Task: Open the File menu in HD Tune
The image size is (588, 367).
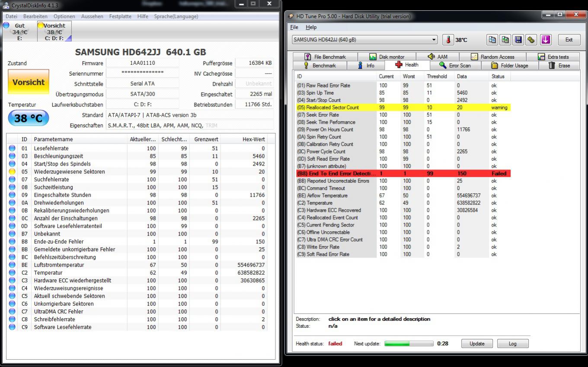Action: tap(294, 27)
